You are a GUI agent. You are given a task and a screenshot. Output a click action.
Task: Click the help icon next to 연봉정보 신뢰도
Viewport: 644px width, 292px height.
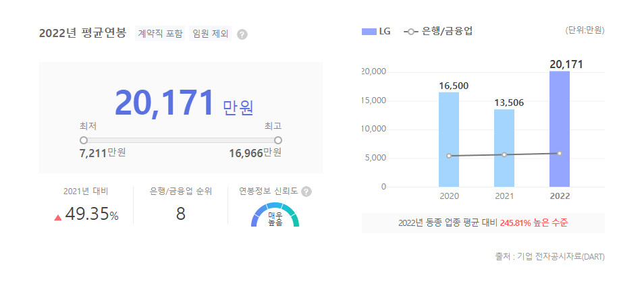306,192
